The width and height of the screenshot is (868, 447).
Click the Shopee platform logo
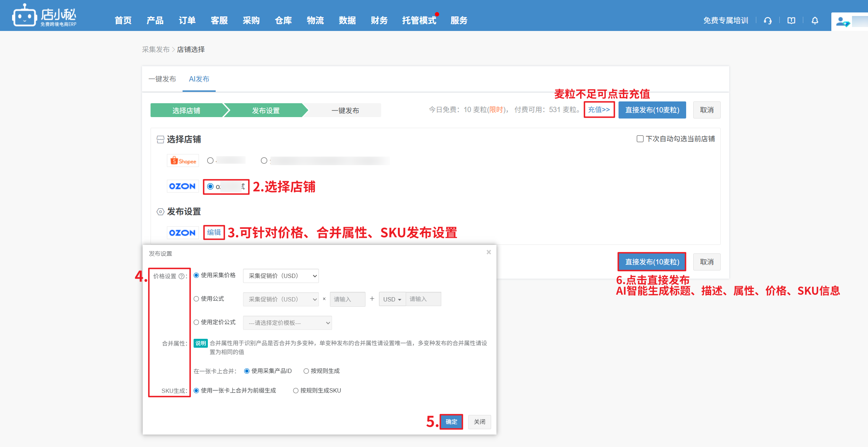pos(183,161)
